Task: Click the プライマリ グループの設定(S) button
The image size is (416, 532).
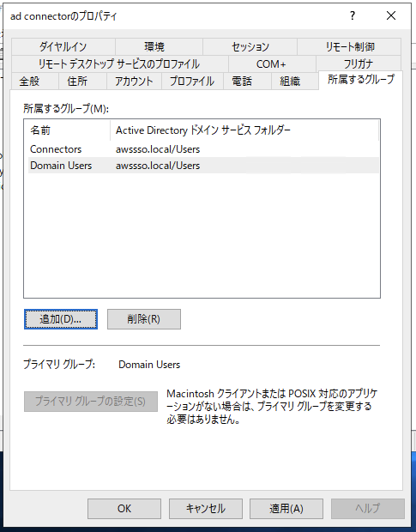Action: pos(91,402)
